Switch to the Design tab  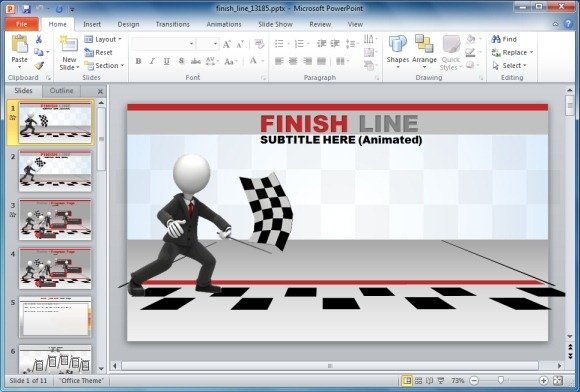(128, 24)
